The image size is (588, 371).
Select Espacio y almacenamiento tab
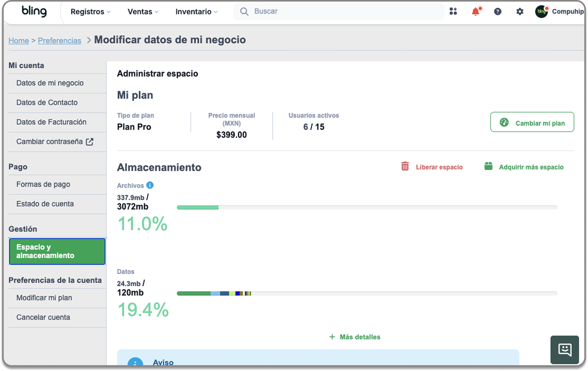point(57,251)
